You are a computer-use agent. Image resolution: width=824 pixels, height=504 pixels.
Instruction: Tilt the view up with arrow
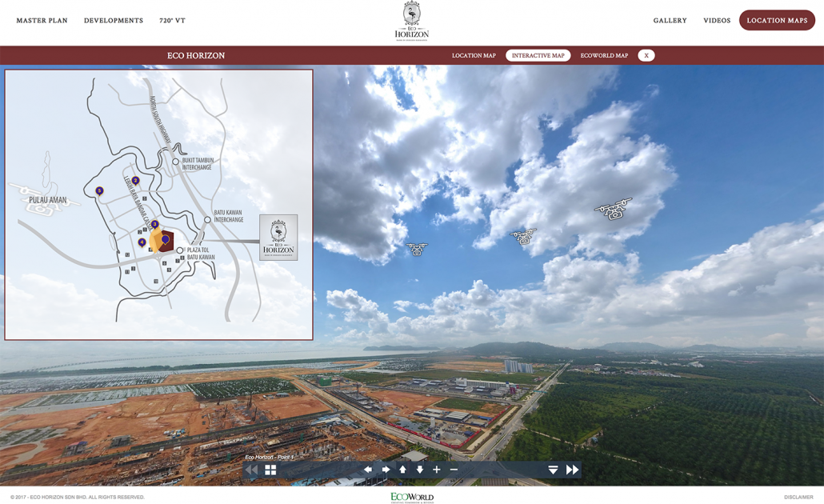click(402, 470)
